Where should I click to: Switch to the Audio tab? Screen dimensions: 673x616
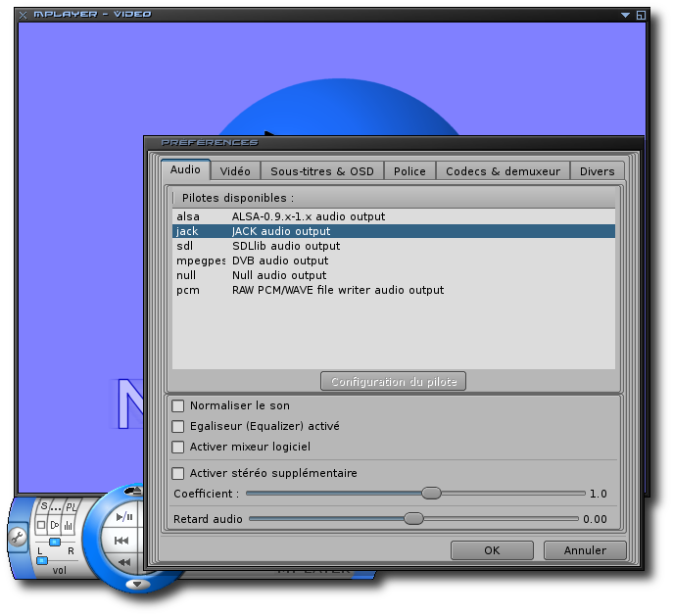(185, 169)
